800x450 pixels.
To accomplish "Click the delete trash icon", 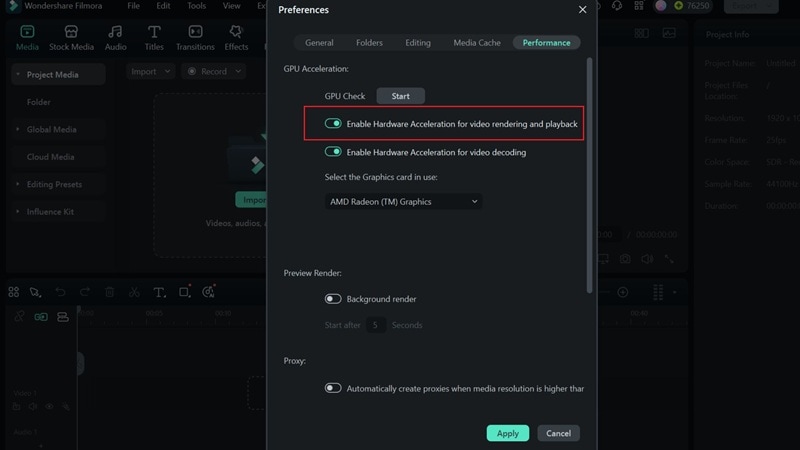I will point(109,292).
